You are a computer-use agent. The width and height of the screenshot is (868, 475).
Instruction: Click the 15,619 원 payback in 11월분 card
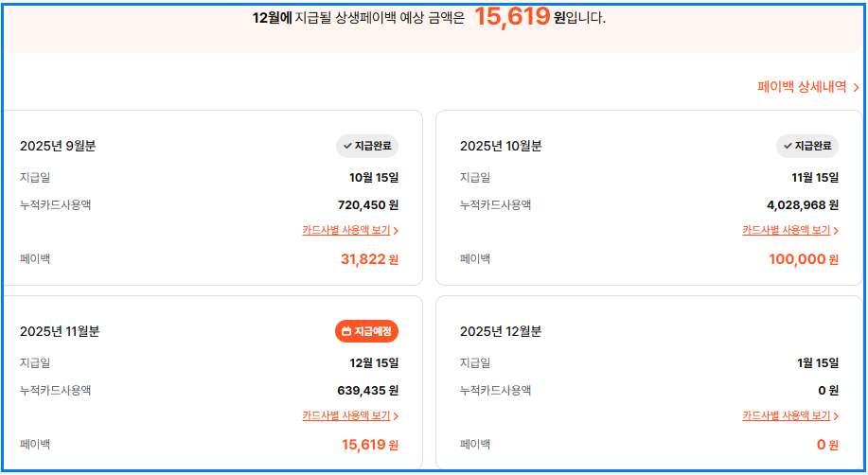(370, 445)
